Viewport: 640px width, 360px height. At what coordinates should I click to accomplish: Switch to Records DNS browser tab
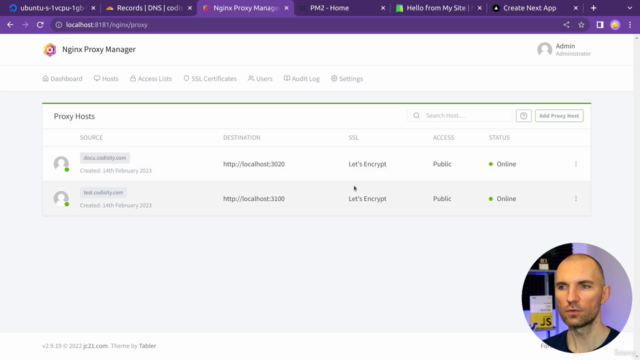(148, 8)
